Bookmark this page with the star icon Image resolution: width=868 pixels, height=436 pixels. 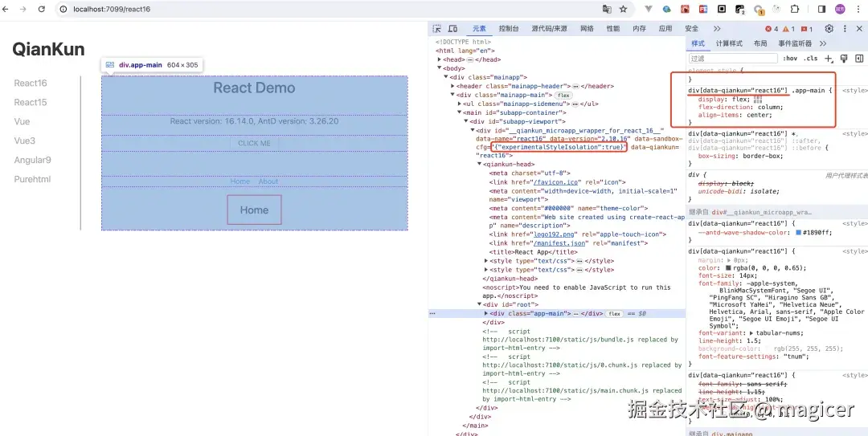(x=624, y=9)
